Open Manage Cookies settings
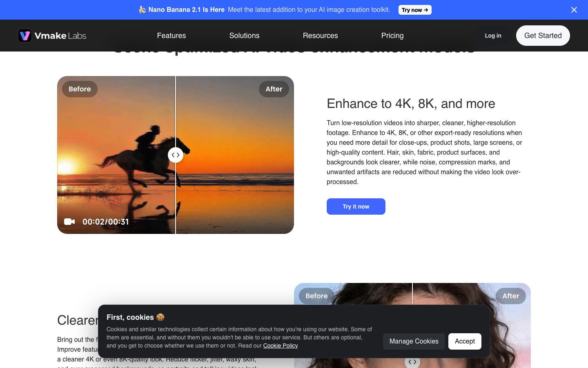Screen dimensions: 588x368 [x=414, y=341]
